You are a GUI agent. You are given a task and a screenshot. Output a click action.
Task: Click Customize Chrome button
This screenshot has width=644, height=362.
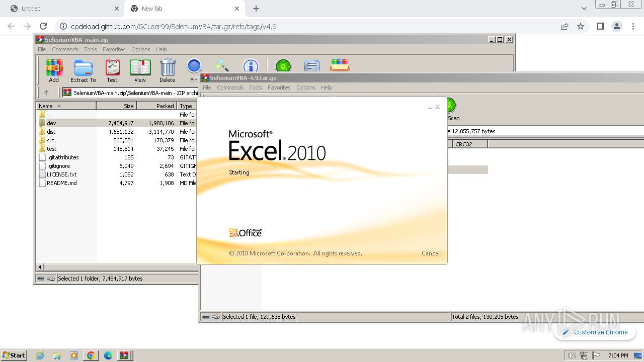point(595,332)
